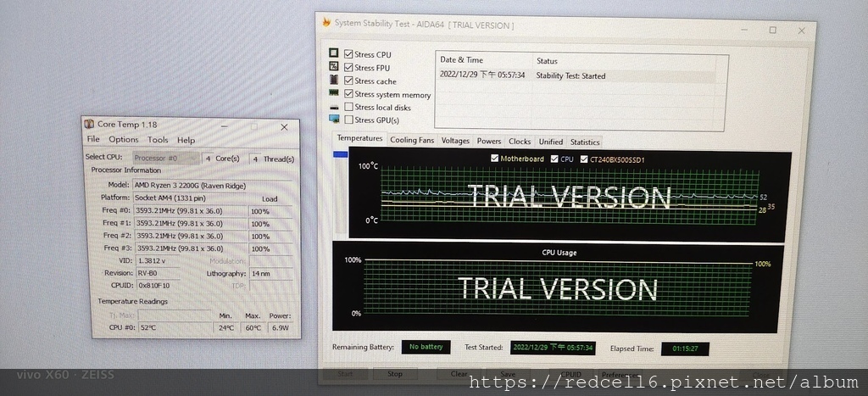The width and height of the screenshot is (868, 396).
Task: Toggle the CT240BX500SSD1 graph checkbox
Action: point(584,159)
